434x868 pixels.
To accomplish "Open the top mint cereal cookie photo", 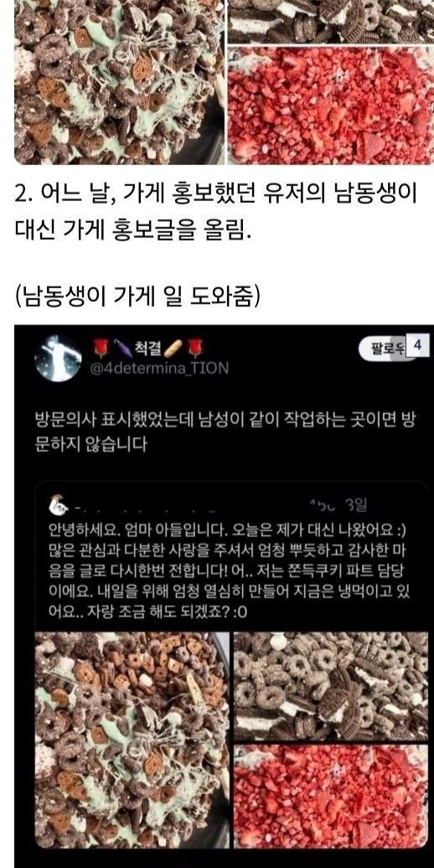I will point(119,82).
